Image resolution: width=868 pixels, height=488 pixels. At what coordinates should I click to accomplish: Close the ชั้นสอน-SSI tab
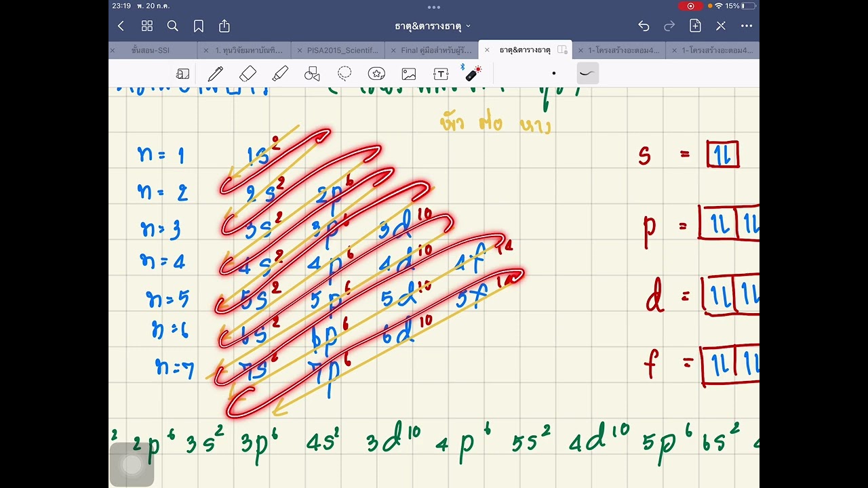click(113, 50)
